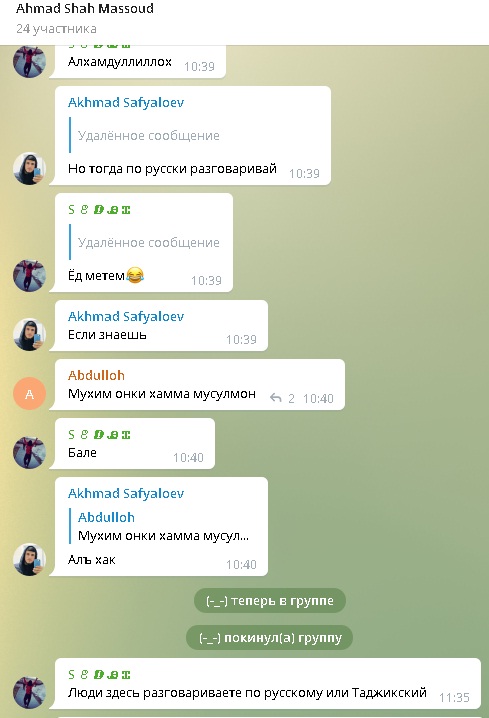Image resolution: width=489 pixels, height=718 pixels.
Task: Open the avatar beside Ёд метем message
Action: (29, 275)
